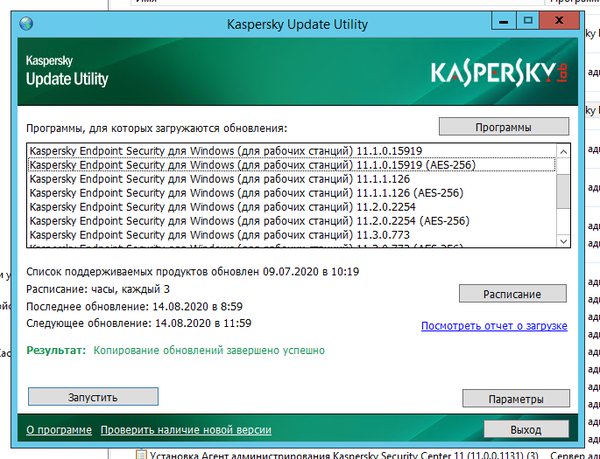Click the Расписание: часы, каждый 3 text
600x459 pixels.
[98, 289]
